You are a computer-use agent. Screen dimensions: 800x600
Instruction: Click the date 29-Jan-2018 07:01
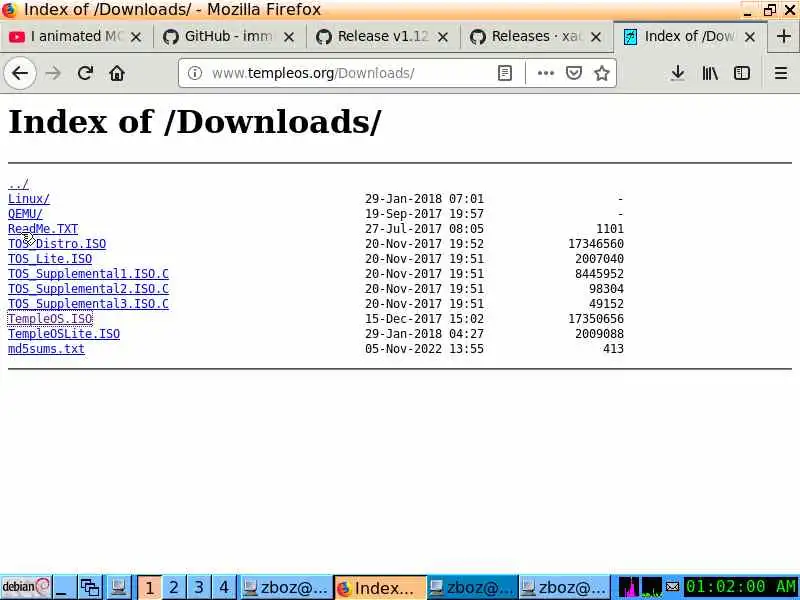424,199
